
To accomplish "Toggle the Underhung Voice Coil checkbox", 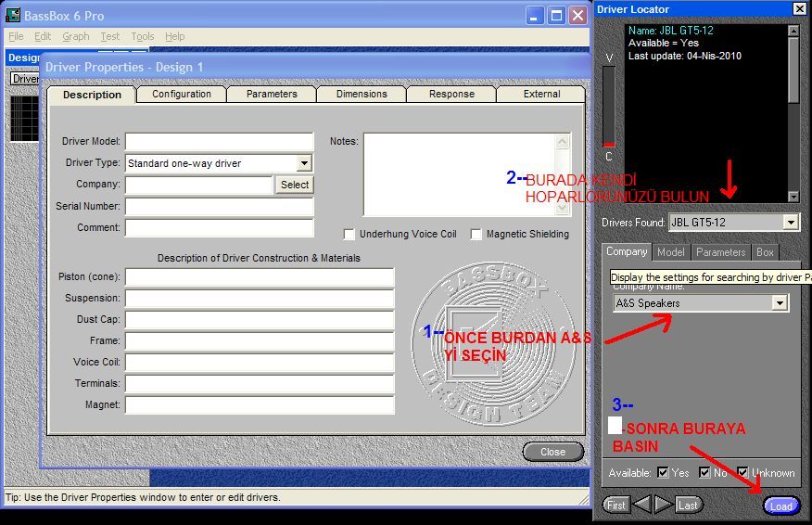I will tap(349, 235).
